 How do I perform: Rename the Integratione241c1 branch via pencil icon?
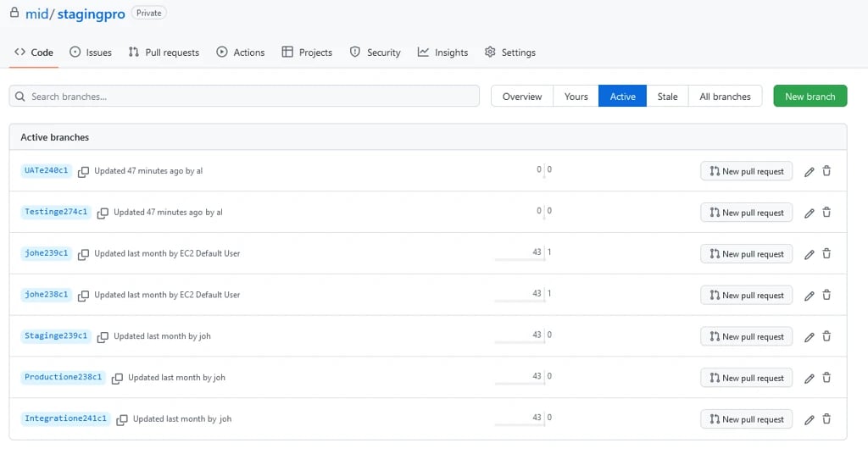(809, 420)
